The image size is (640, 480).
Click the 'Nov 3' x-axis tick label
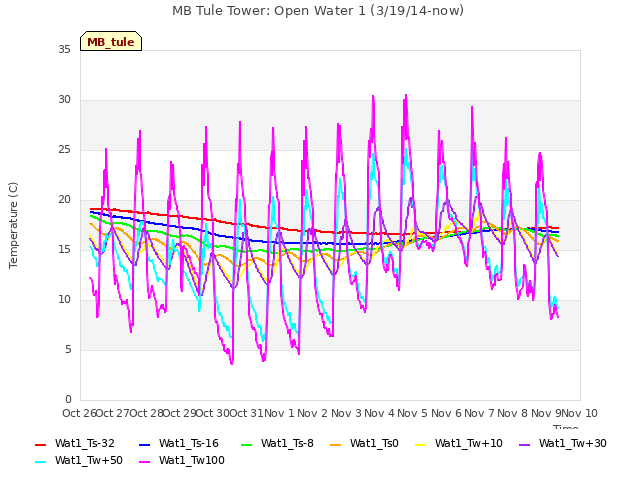click(346, 413)
